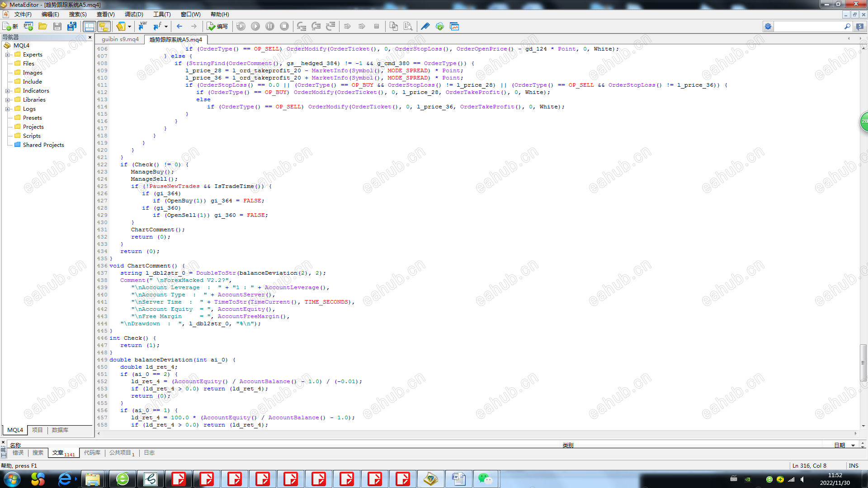Click the Compile (编写) button
The height and width of the screenshot is (488, 868).
(217, 26)
